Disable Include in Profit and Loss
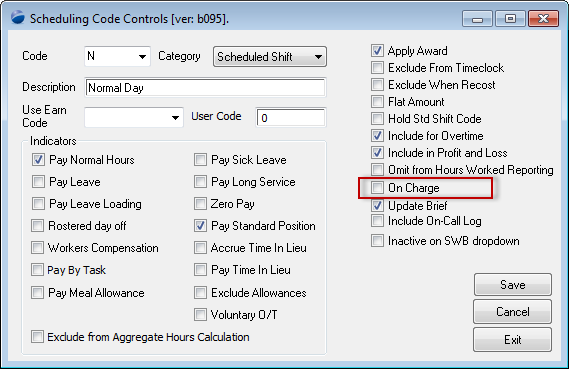Viewport: 569px width, 369px height. tap(377, 153)
